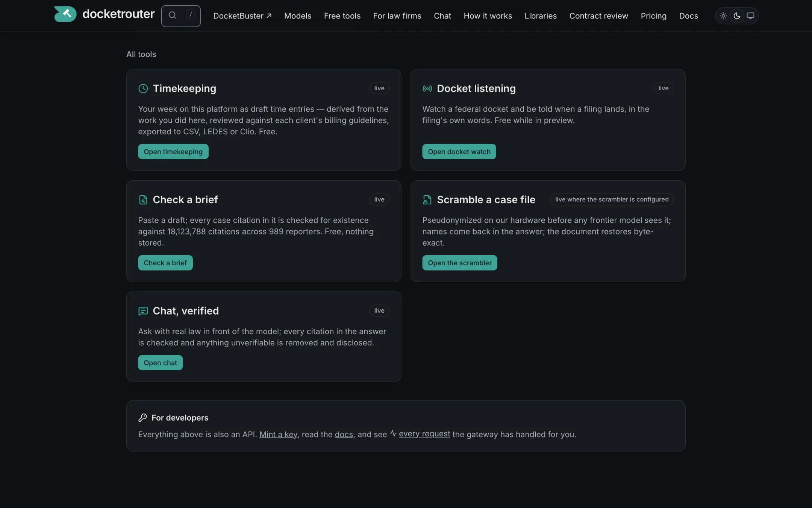This screenshot has width=812, height=508.
Task: Click the slash shortcut key badge
Action: pos(191,15)
